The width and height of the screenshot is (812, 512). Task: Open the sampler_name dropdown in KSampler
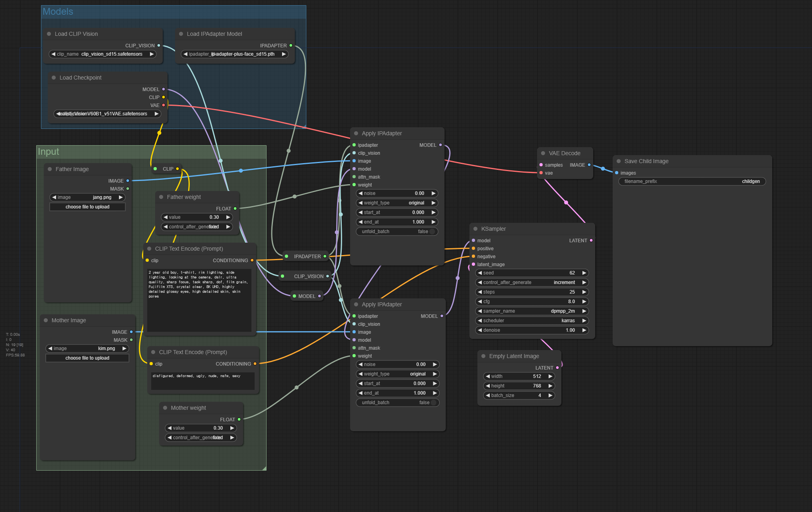(x=532, y=311)
